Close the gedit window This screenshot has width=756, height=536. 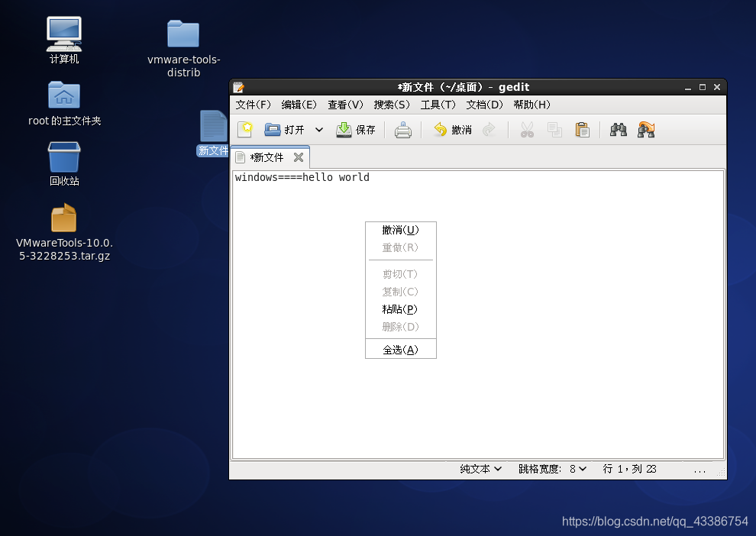click(x=717, y=87)
